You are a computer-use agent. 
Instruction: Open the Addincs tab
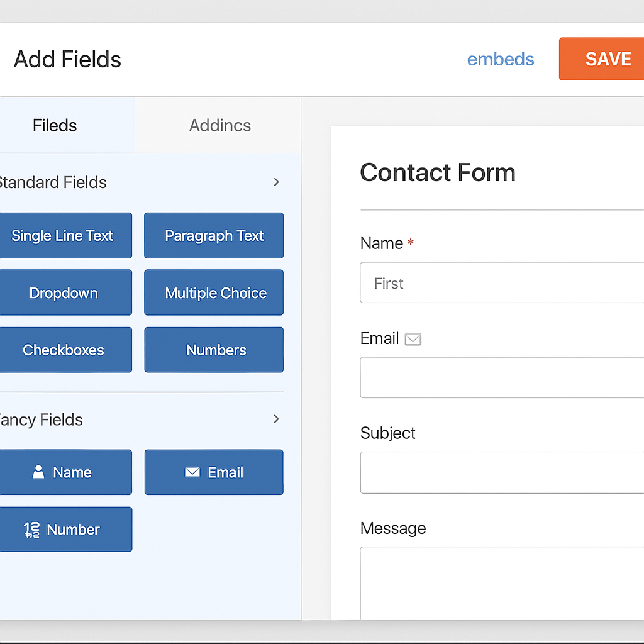(219, 125)
